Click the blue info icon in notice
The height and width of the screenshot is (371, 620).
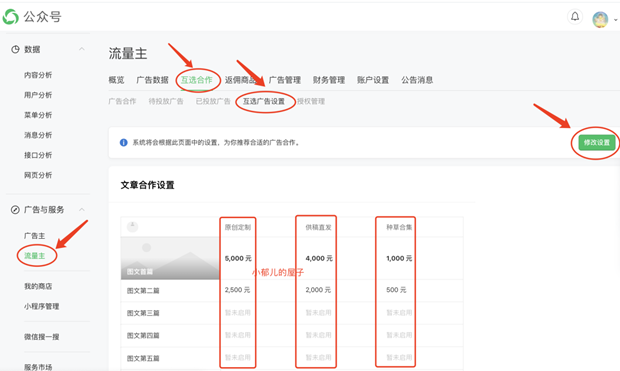click(123, 142)
